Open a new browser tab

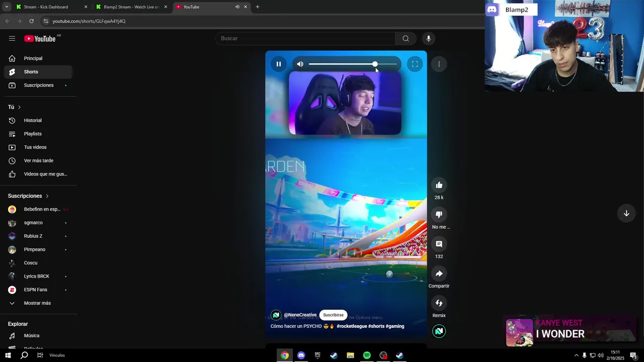coord(258,7)
